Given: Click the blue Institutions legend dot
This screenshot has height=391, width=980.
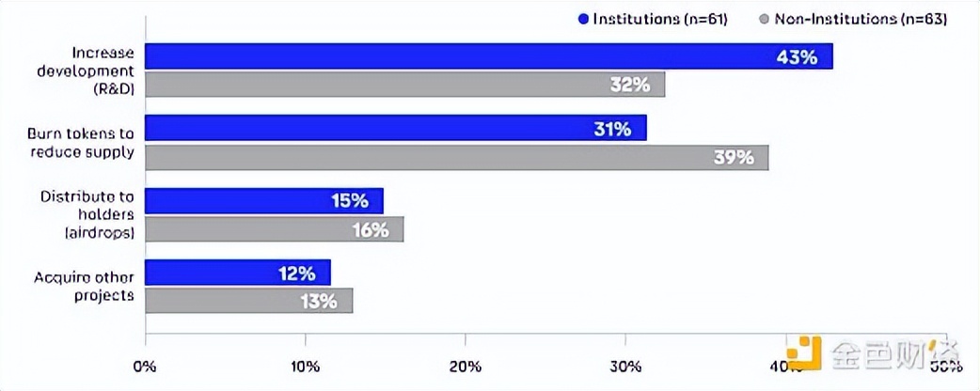Looking at the screenshot, I should [582, 19].
